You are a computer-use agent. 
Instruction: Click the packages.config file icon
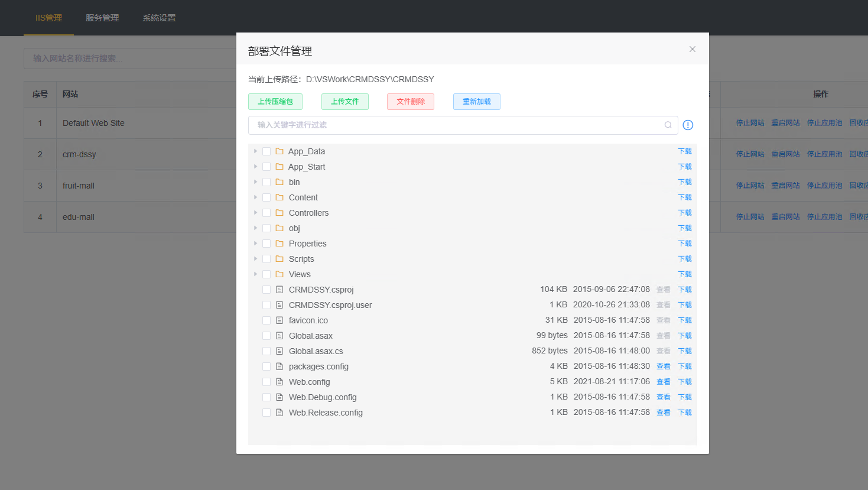(x=279, y=366)
